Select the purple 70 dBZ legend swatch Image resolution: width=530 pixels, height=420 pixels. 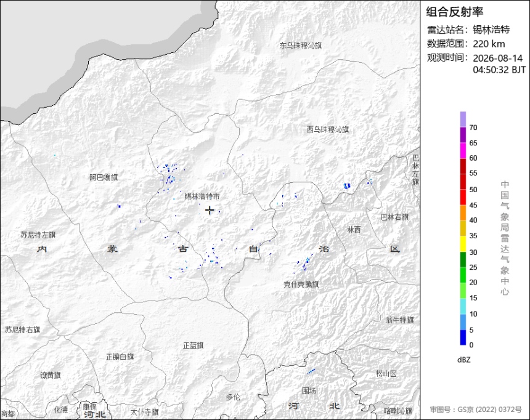click(463, 119)
